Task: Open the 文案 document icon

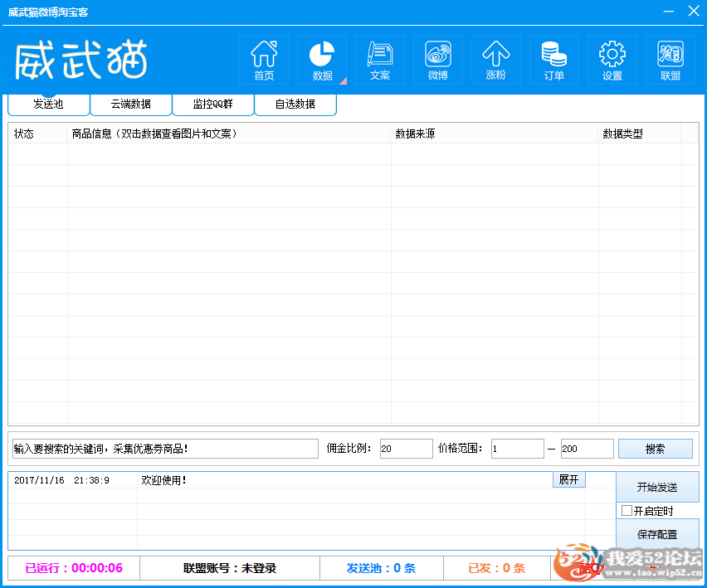Action: 380,60
